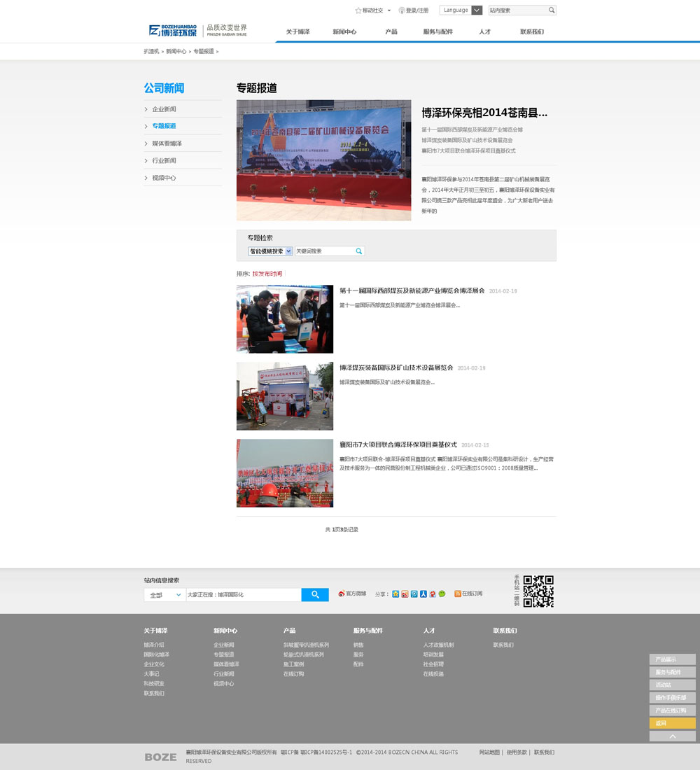
Task: Sort list by 按发布时间
Action: pos(267,274)
